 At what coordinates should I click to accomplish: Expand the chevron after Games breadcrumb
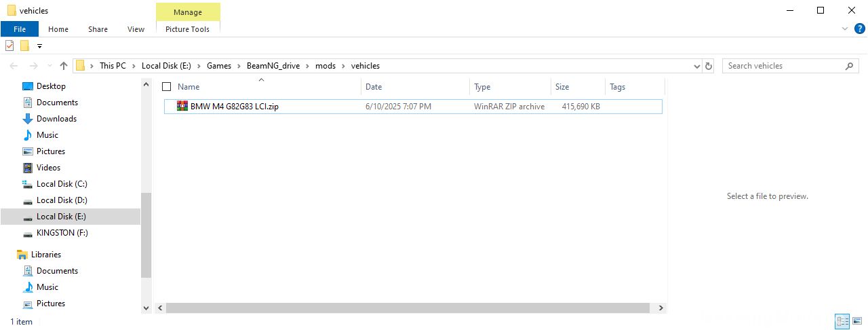(x=239, y=66)
